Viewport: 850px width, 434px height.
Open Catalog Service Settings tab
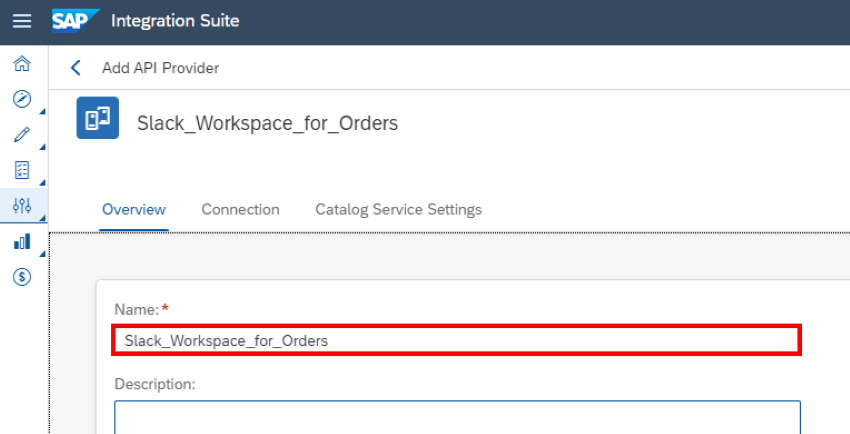tap(398, 210)
